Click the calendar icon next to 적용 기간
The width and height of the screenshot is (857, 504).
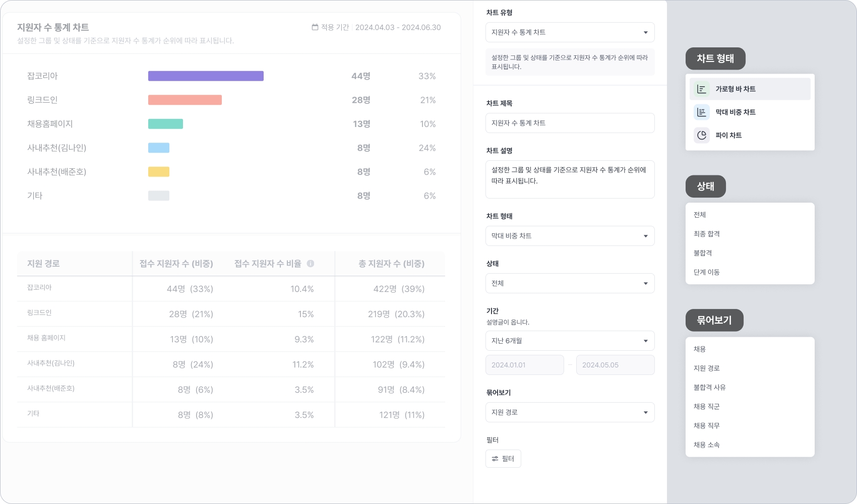coord(315,27)
